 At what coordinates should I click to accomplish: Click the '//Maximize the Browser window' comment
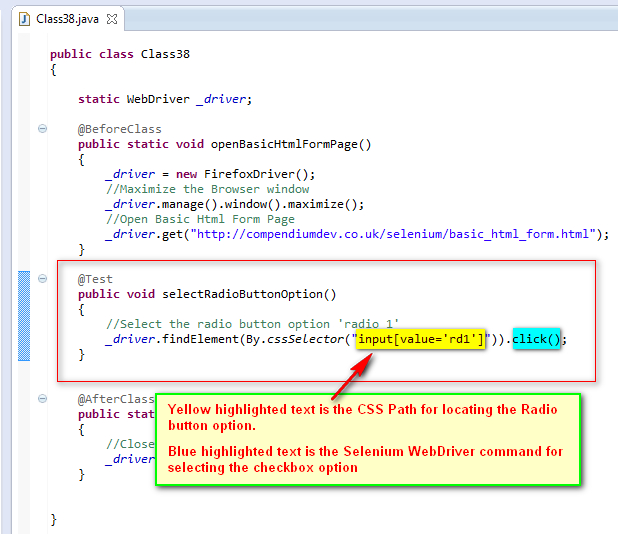coord(207,189)
